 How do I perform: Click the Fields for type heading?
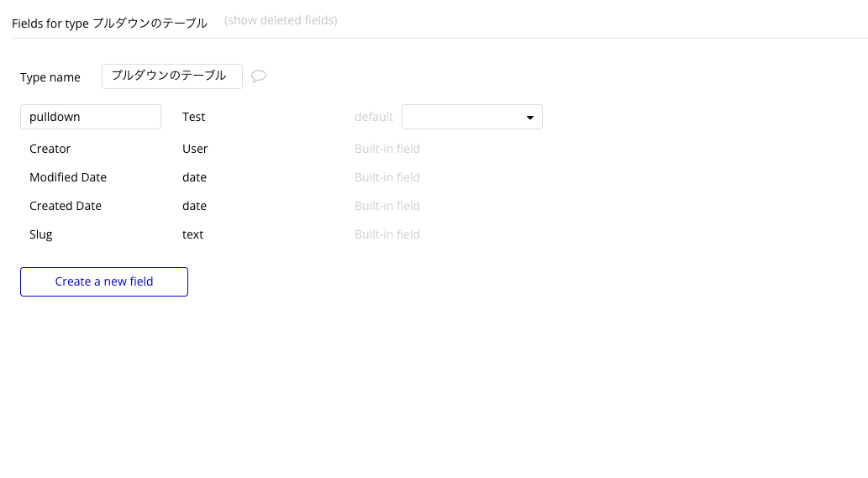pos(109,24)
